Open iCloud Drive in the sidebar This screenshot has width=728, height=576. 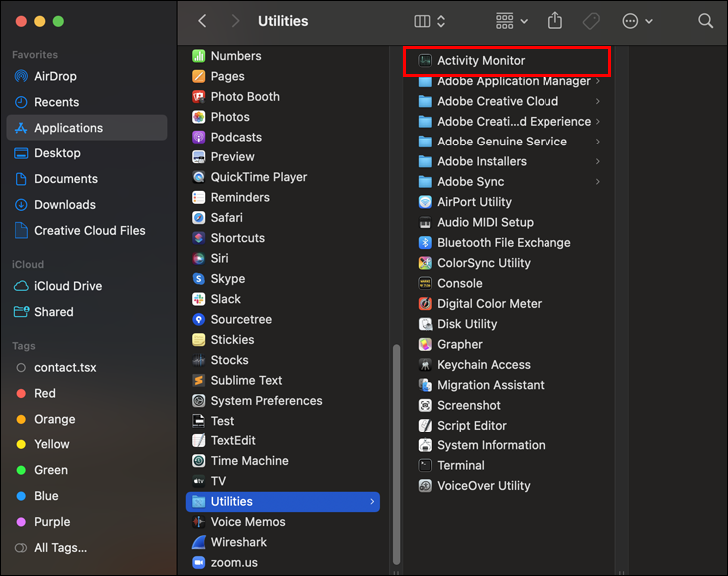click(x=68, y=286)
